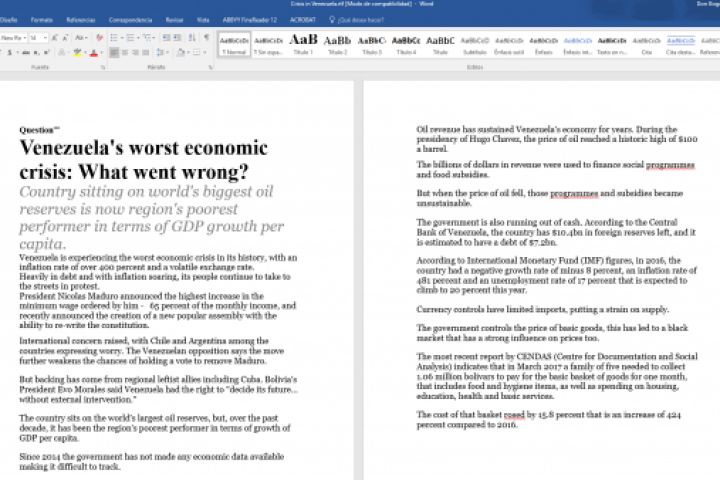Image resolution: width=720 pixels, height=480 pixels.
Task: Open the Diseño ribbon tab
Action: click(x=8, y=20)
